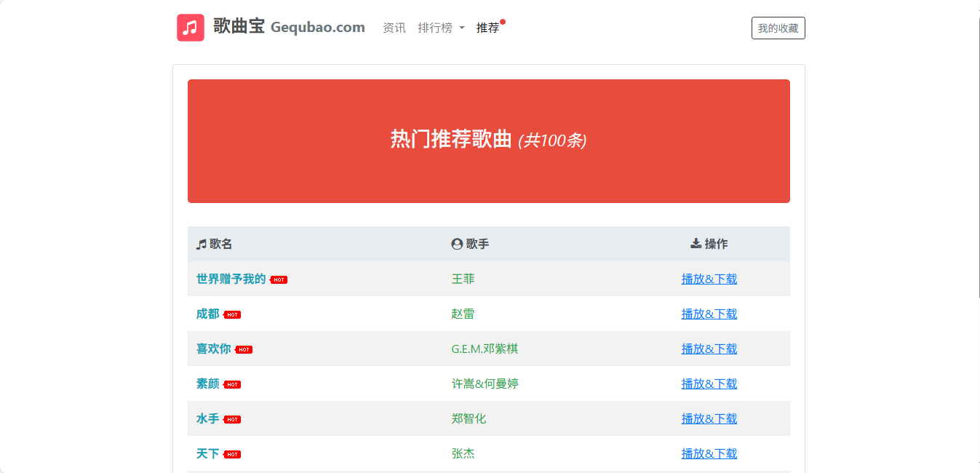
Task: Click the music note icon beside 歌名
Action: 202,245
